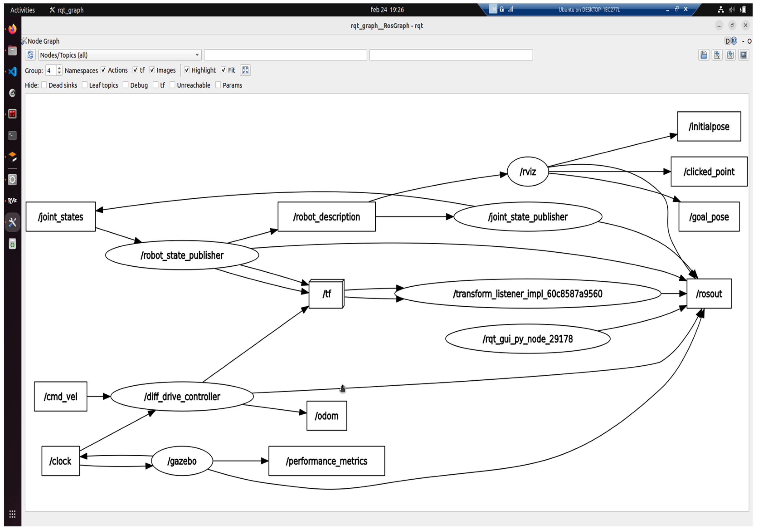
Task: Open the Activities overview
Action: (x=22, y=10)
